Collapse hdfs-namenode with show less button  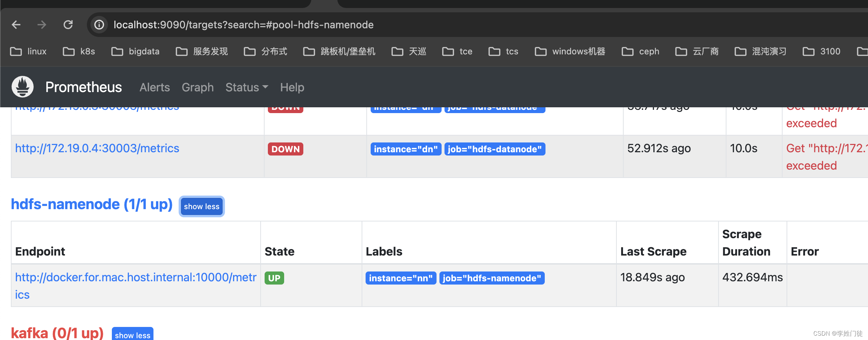click(202, 206)
